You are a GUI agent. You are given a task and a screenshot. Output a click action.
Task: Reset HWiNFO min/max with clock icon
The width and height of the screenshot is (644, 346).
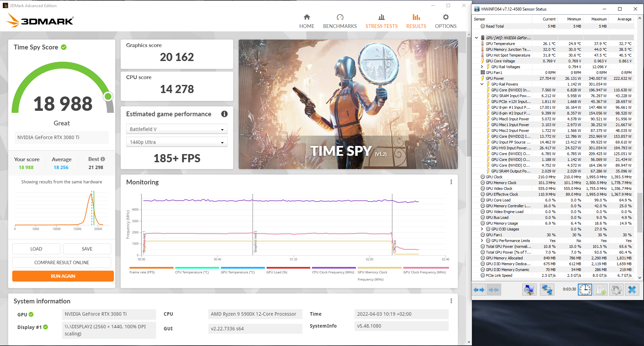coord(585,290)
